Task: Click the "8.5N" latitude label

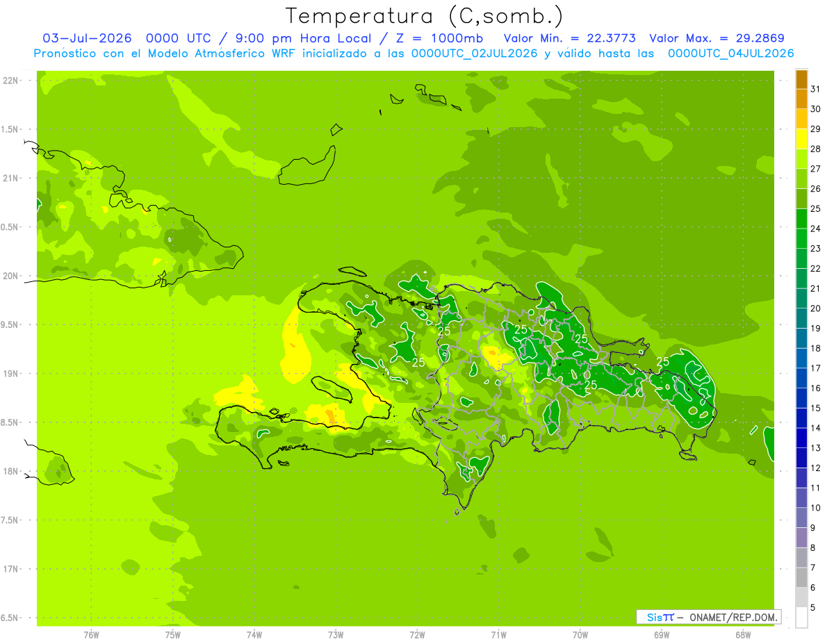Action: pyautogui.click(x=10, y=422)
